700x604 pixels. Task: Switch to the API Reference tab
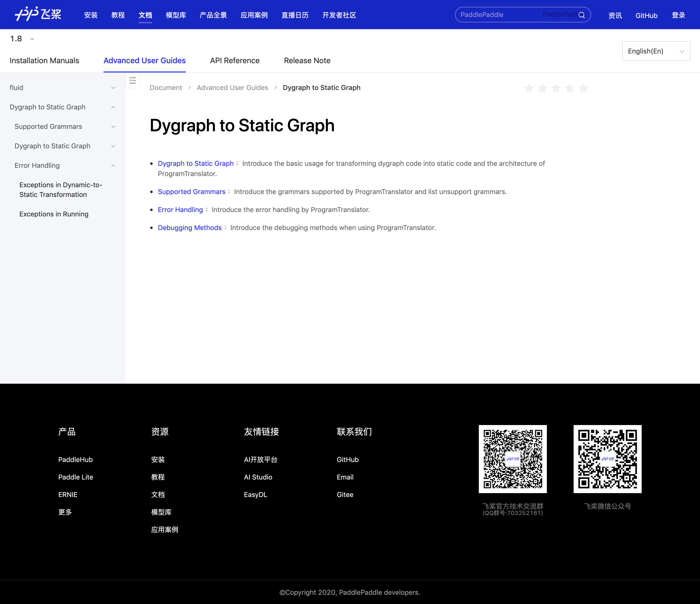[235, 61]
